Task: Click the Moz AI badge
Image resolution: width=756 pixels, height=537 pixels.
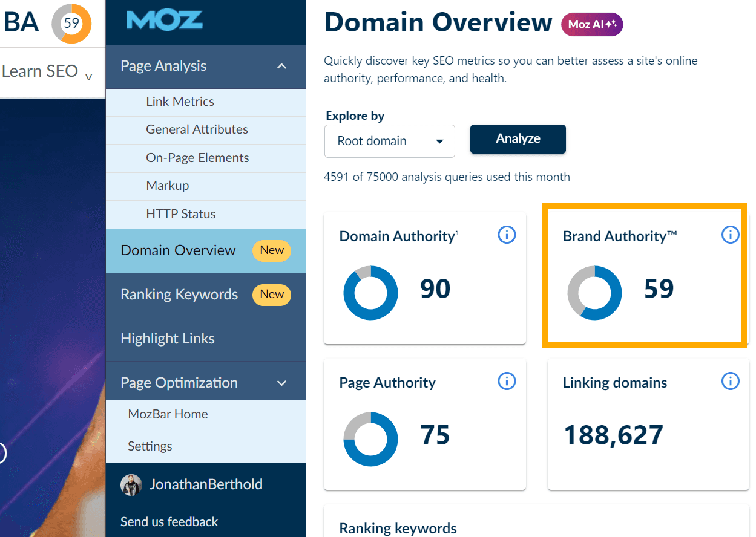Action: coord(592,24)
